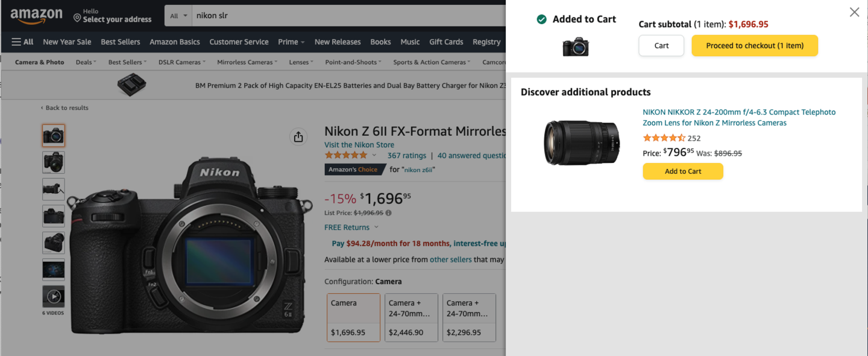Play the product videos via the play icon
The width and height of the screenshot is (868, 356).
point(53,296)
